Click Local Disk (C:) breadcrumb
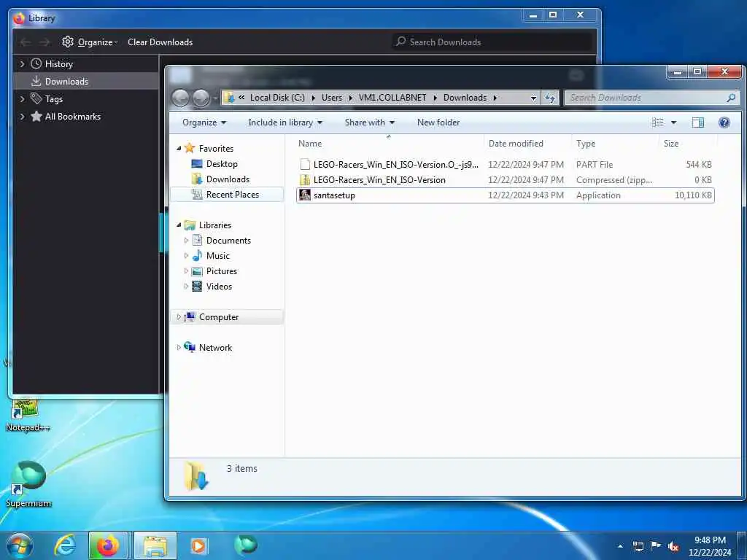The width and height of the screenshot is (747, 560). pos(277,98)
